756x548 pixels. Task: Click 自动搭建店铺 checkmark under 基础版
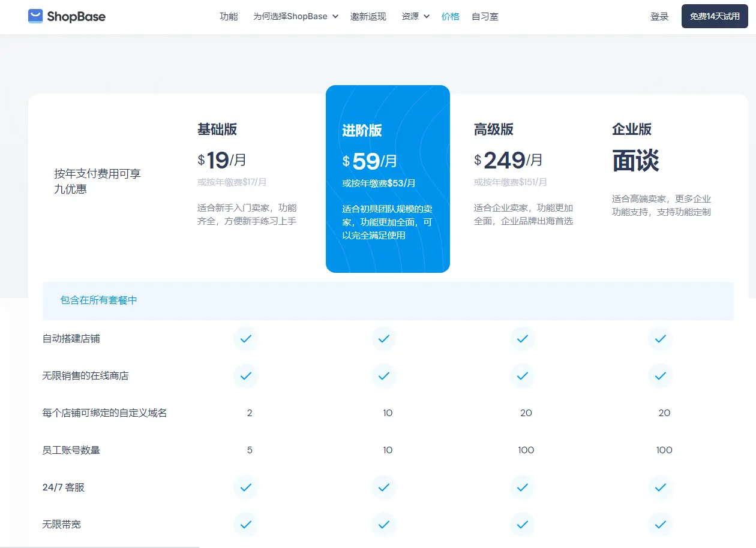245,339
